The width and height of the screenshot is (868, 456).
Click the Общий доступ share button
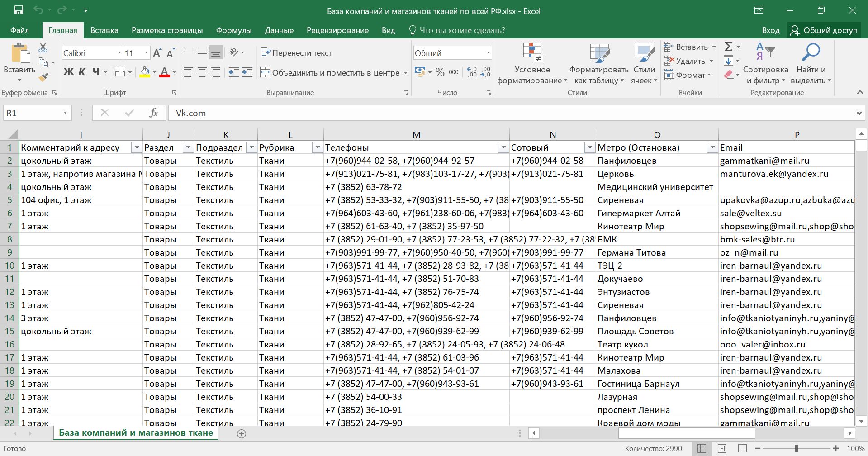(x=824, y=30)
